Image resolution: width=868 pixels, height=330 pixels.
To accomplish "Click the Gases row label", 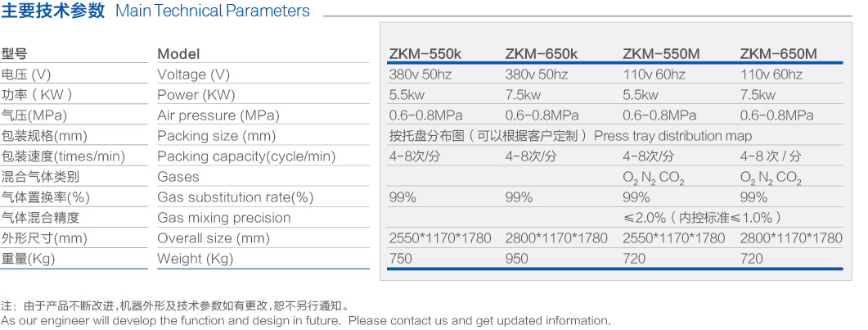I will tap(178, 177).
